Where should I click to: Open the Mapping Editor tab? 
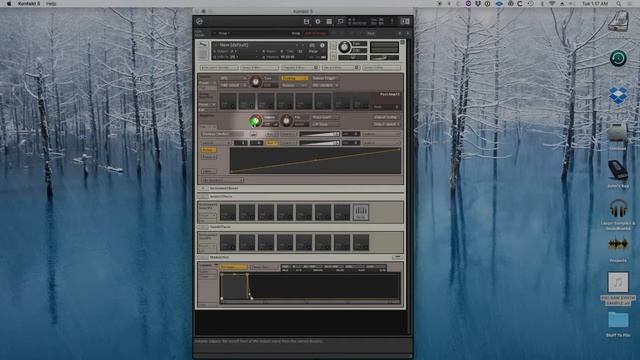tap(300, 68)
